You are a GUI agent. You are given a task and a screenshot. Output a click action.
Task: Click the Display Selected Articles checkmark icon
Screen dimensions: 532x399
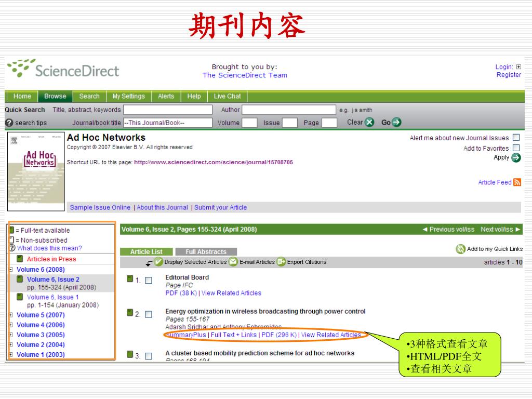point(158,262)
